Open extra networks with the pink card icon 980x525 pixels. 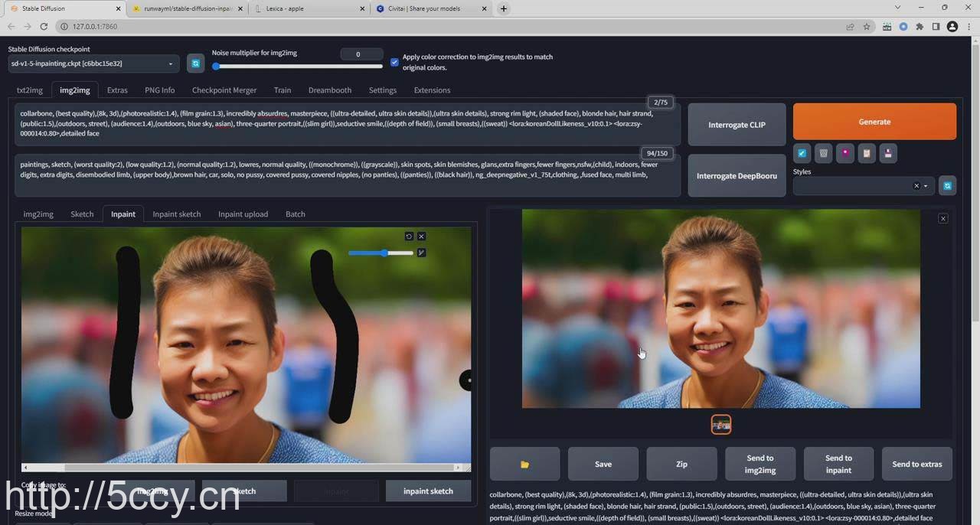click(844, 153)
